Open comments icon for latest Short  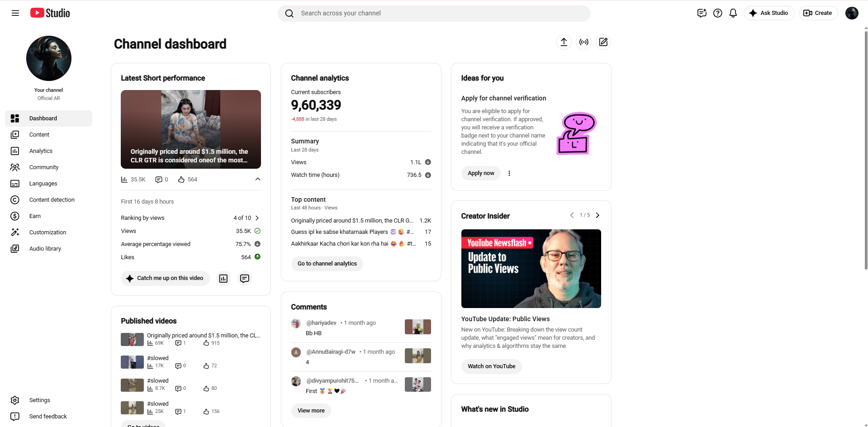coord(245,279)
